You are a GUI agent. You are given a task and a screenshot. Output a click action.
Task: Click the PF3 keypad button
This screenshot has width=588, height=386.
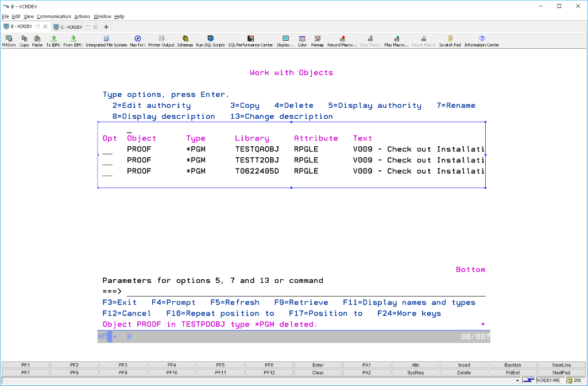click(123, 365)
